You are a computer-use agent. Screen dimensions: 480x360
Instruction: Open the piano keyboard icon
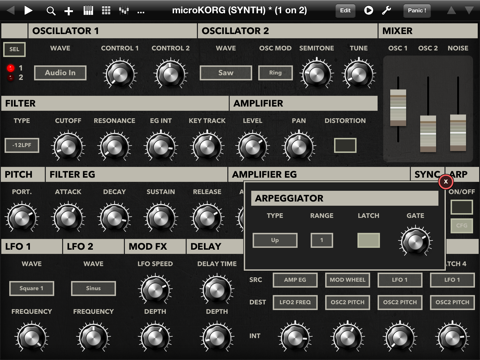point(88,11)
